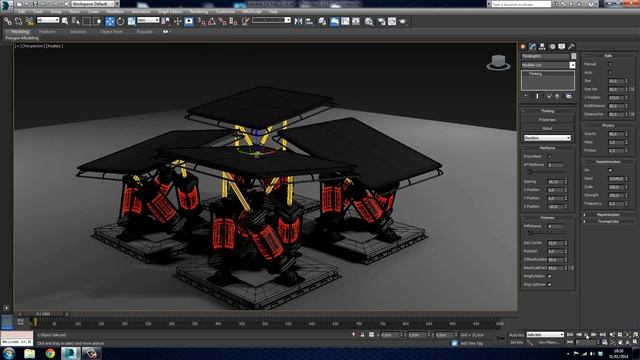
Task: Click the Pin Stack icon under modifier stack
Action: click(526, 96)
